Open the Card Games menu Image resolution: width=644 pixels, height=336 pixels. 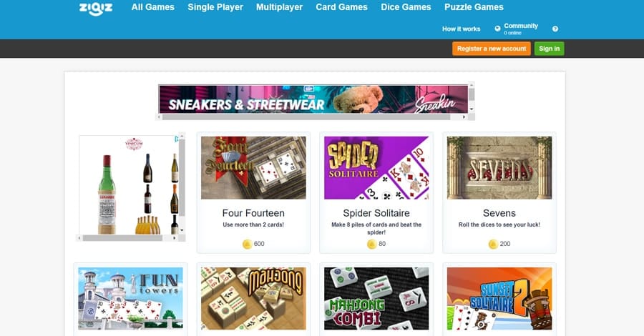tap(342, 7)
